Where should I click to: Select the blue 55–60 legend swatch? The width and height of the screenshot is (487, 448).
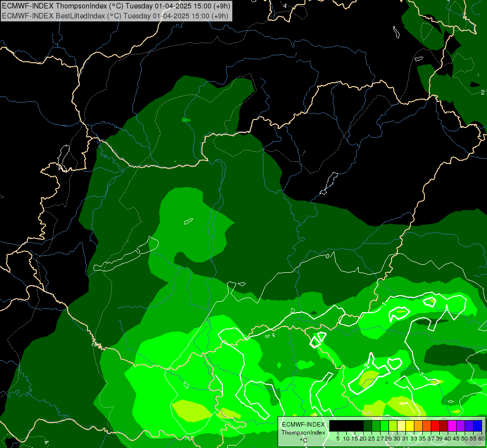click(x=478, y=426)
